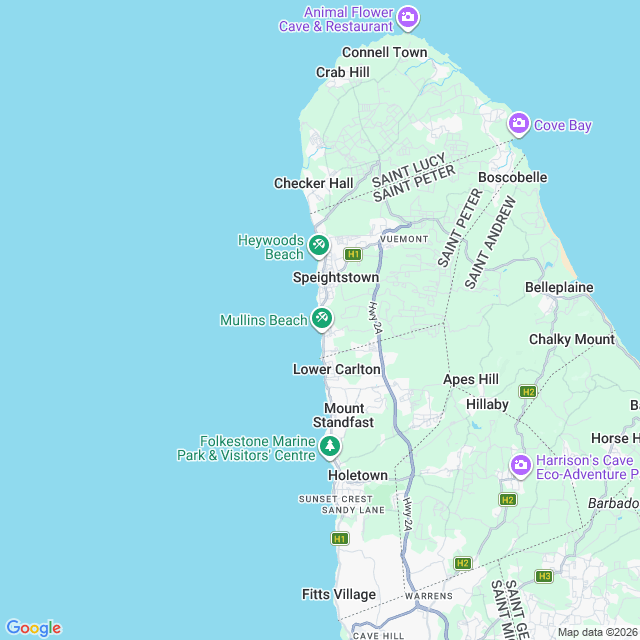The height and width of the screenshot is (640, 640).
Task: Select the Mount Standfast label
Action: coord(343,416)
